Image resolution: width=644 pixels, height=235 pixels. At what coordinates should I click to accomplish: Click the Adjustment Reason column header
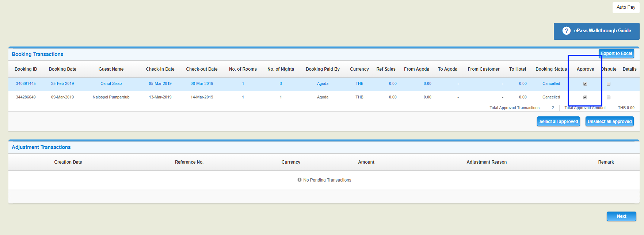point(486,162)
